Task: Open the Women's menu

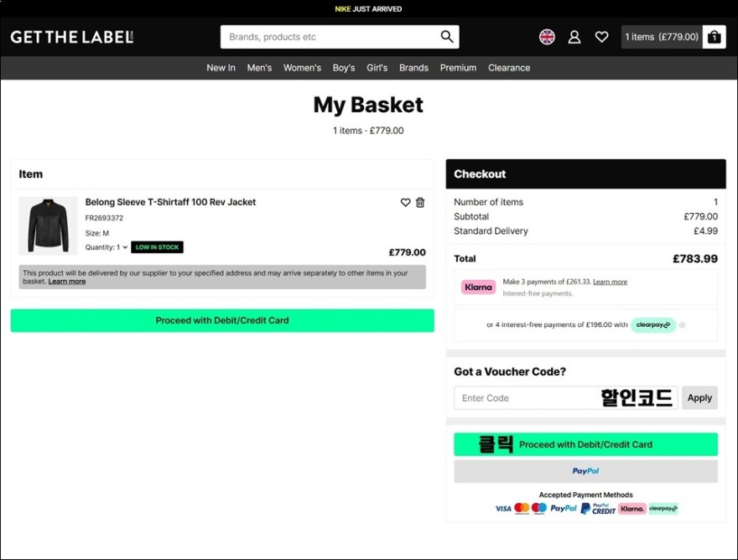Action: [302, 68]
